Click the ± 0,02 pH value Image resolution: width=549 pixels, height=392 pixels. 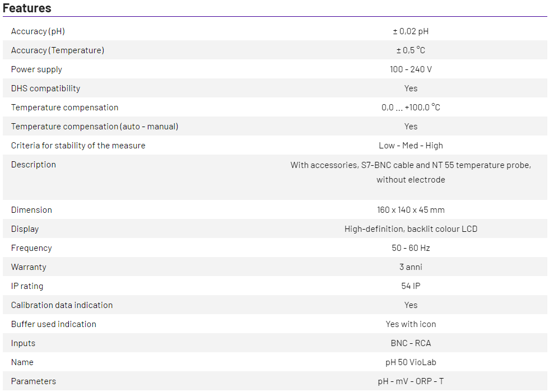[x=411, y=31]
